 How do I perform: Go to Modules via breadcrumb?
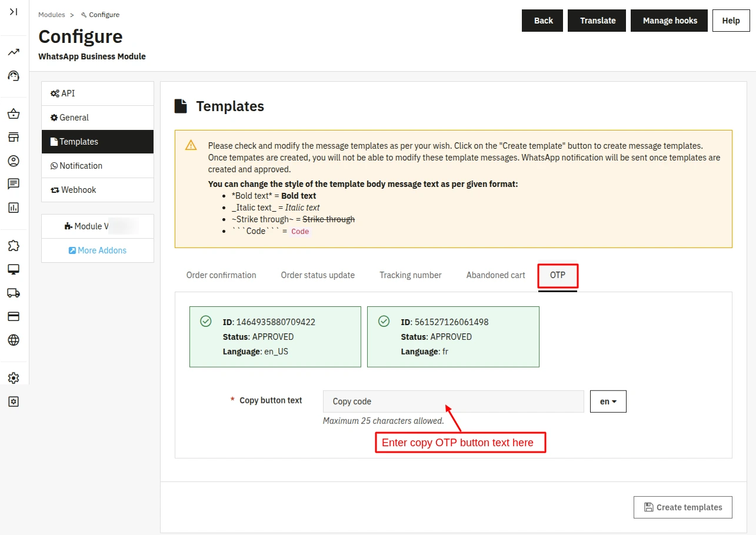[52, 15]
